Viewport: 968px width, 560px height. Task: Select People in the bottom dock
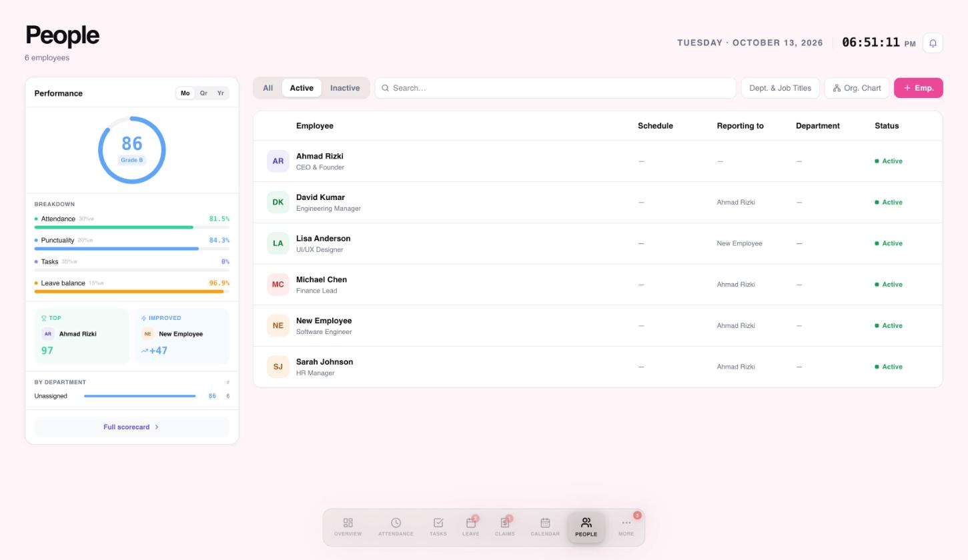(586, 527)
